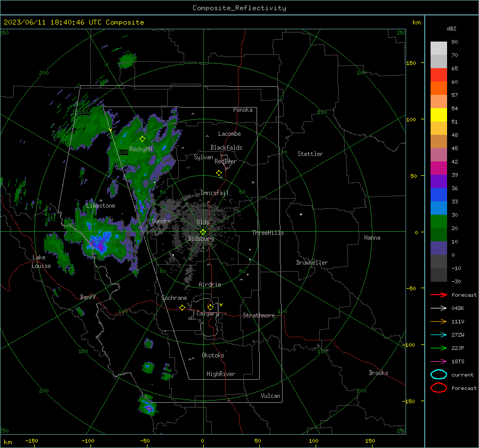The height and width of the screenshot is (448, 479).
Task: Click the RockyMH label
Action: point(141,149)
